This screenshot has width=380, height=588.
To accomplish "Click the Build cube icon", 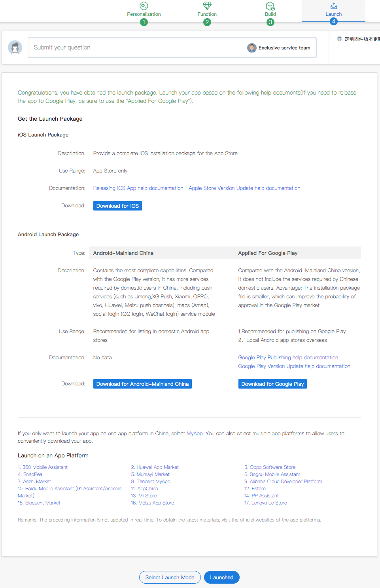I will coord(270,6).
